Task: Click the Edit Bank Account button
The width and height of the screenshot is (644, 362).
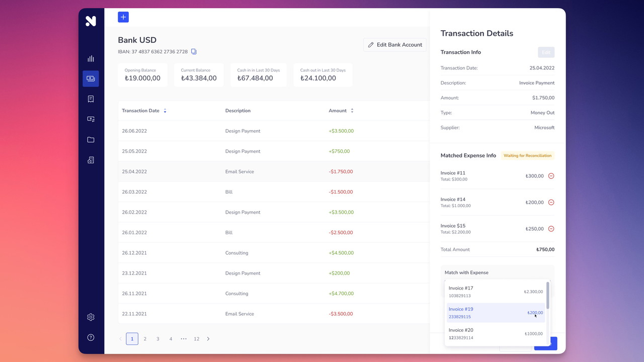Action: [x=394, y=45]
